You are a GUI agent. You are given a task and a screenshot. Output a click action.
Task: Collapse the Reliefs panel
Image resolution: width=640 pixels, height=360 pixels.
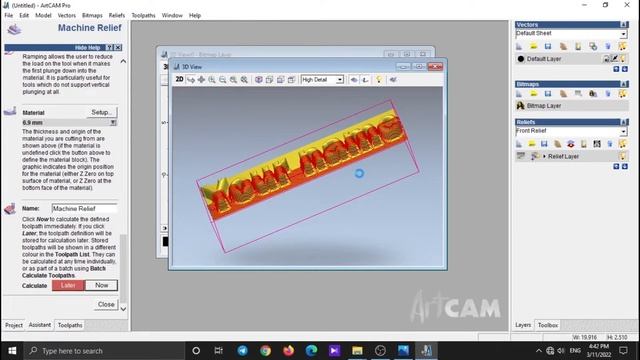tap(624, 122)
